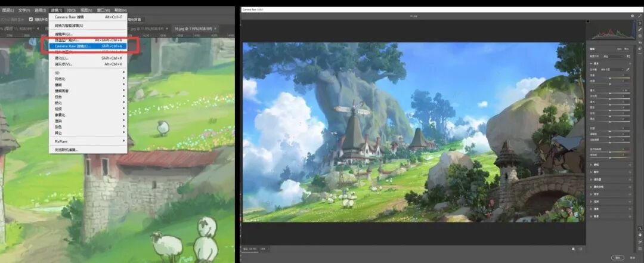Toggle visibility eye for 曲线 panel

629,165
